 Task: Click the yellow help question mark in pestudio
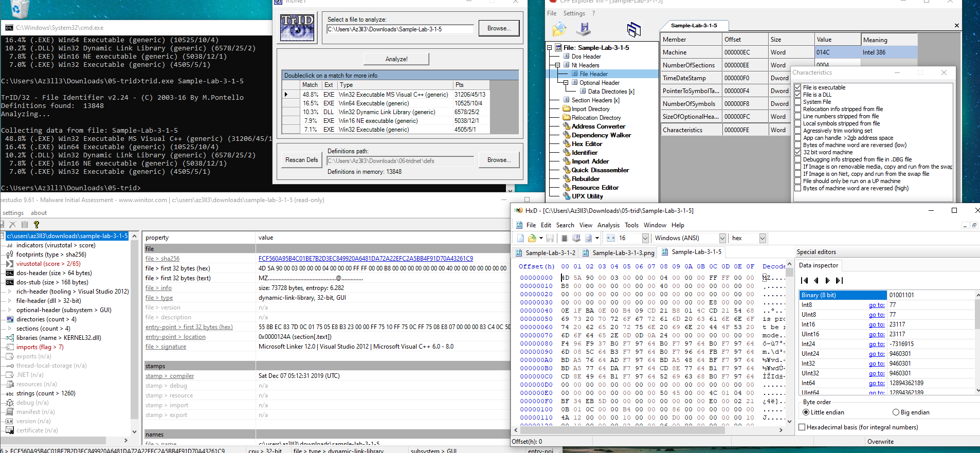(37, 225)
